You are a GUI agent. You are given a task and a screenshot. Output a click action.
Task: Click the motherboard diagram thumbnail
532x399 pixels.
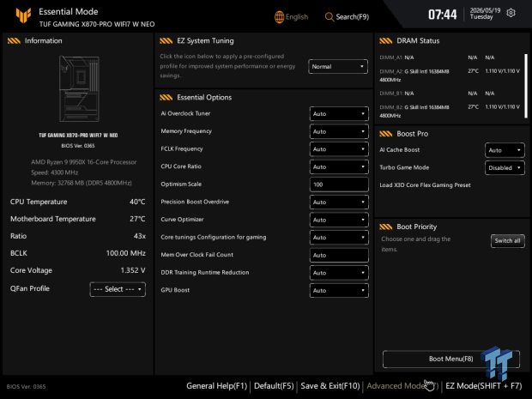[x=80, y=89]
